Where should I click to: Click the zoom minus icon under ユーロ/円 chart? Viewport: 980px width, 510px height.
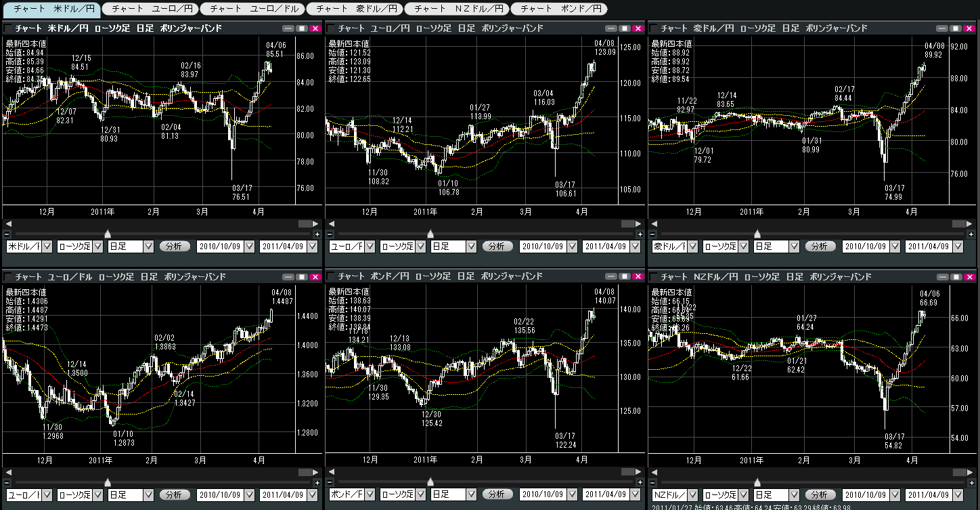click(328, 234)
